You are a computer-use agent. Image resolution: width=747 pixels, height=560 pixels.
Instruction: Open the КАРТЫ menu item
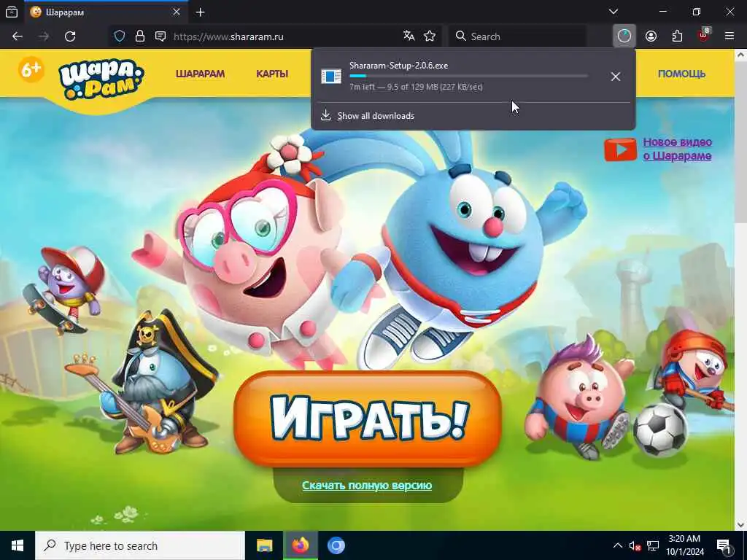272,74
